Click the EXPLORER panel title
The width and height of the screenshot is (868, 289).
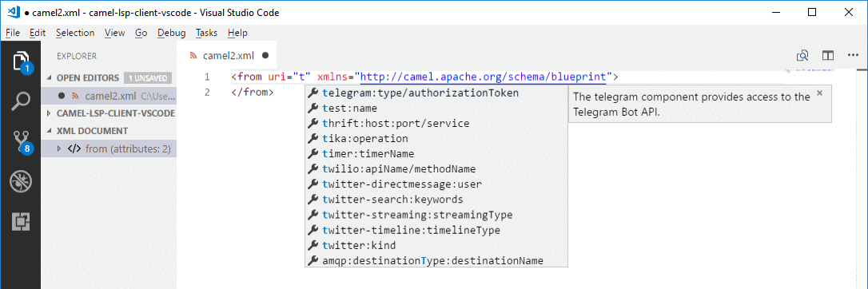[x=77, y=56]
